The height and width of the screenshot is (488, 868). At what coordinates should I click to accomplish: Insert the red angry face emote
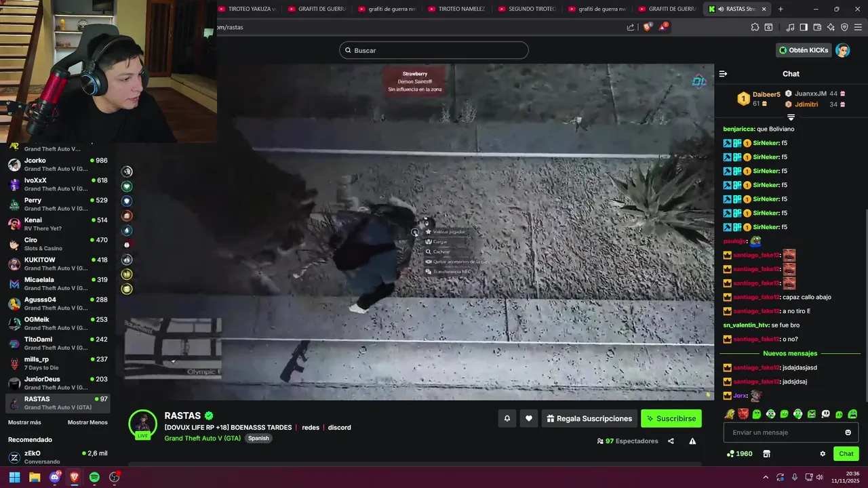point(743,414)
